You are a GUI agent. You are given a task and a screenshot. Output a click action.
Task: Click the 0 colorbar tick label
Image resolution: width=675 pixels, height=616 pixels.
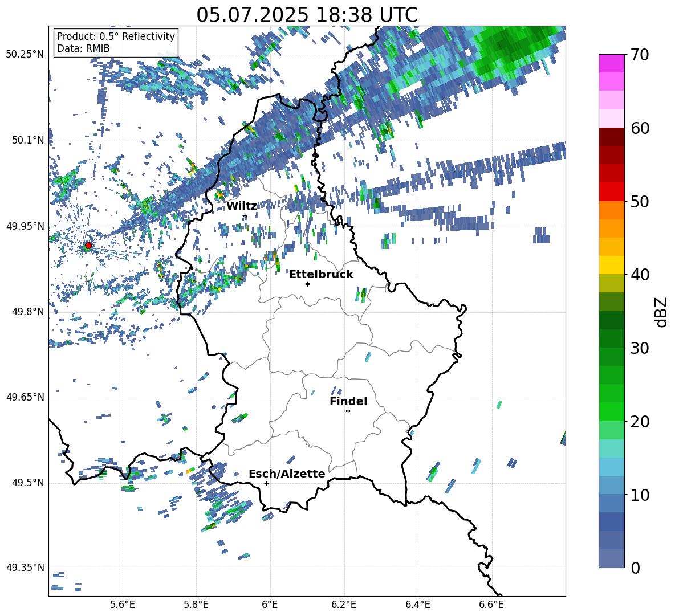pyautogui.click(x=635, y=568)
